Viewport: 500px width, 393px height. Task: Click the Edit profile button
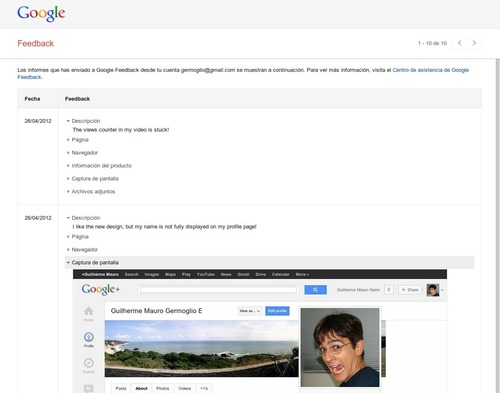point(277,311)
